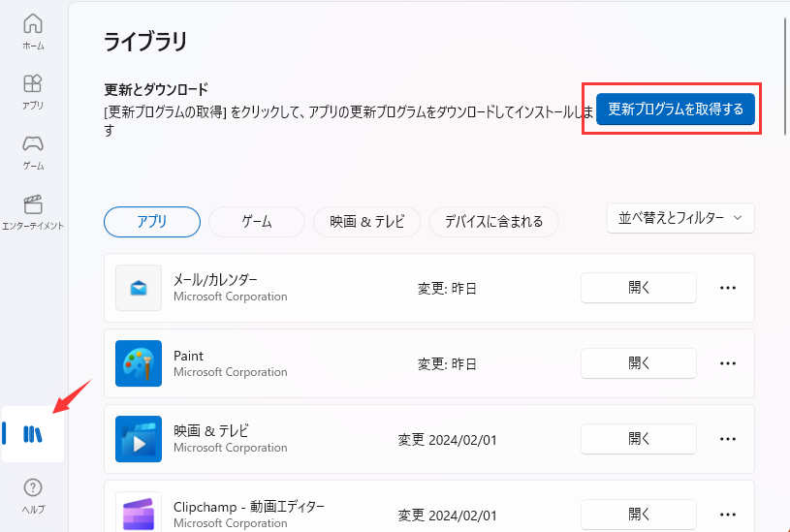
Task: Click the Paint app name text
Action: click(x=188, y=356)
